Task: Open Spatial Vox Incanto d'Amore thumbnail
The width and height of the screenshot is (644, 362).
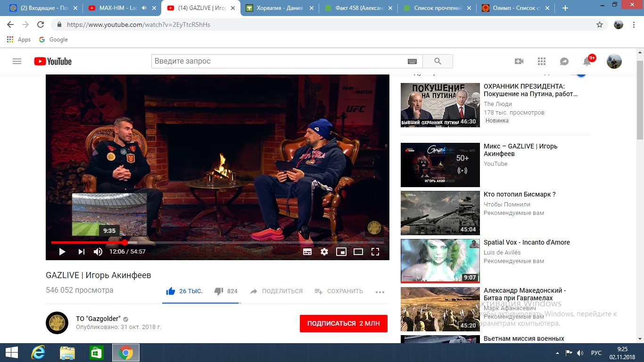Action: point(440,261)
